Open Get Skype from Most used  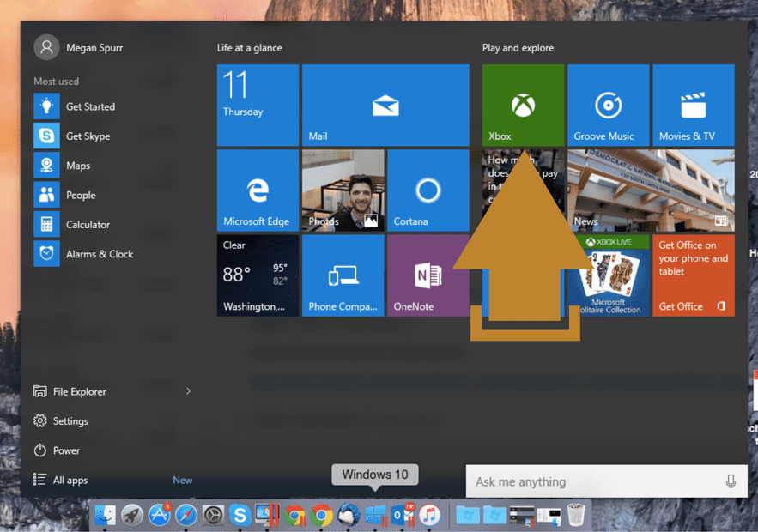pyautogui.click(x=72, y=136)
